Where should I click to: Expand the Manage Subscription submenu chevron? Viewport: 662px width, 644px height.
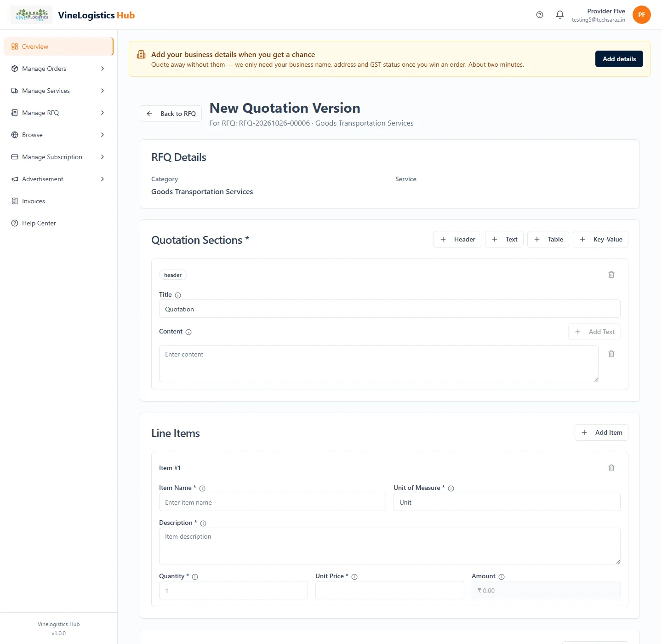click(103, 157)
